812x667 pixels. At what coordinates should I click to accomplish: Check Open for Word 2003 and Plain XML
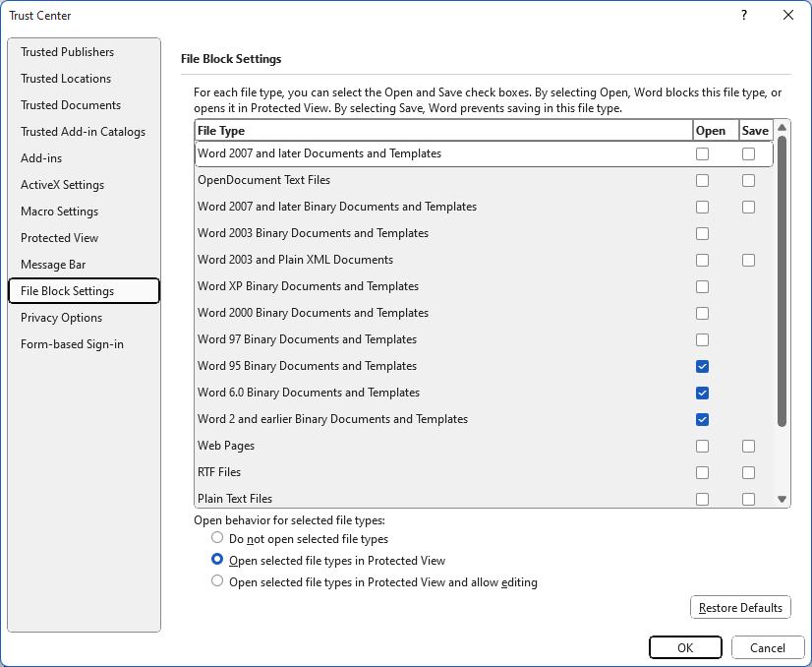(x=702, y=260)
